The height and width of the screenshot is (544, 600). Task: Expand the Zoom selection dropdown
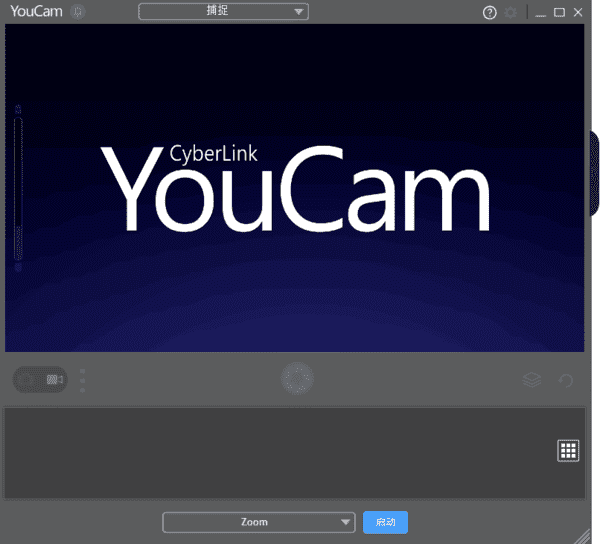pyautogui.click(x=259, y=522)
